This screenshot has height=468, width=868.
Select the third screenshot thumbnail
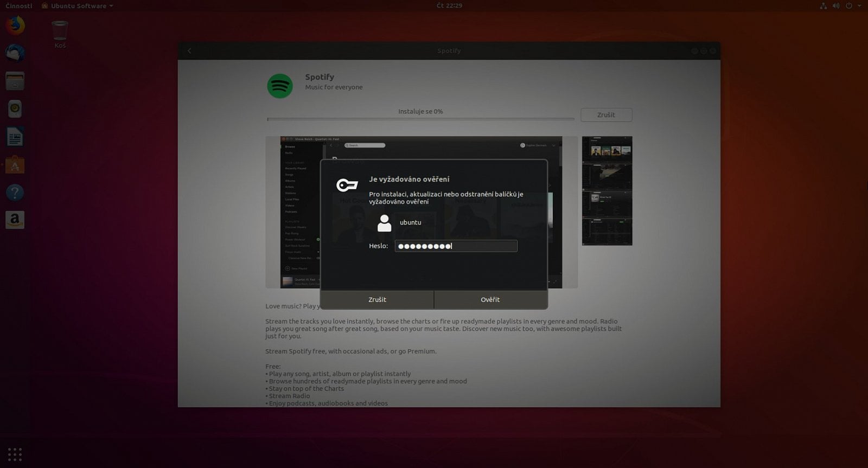607,204
